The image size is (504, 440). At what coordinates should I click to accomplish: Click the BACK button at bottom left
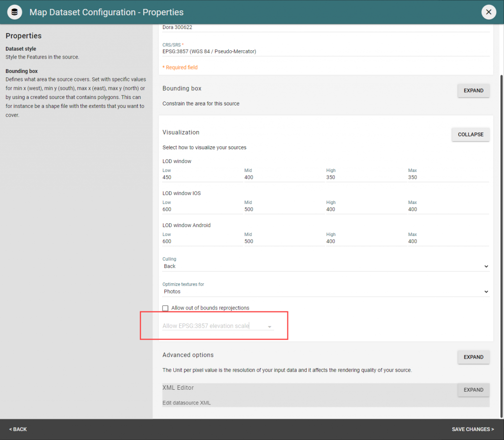(18, 429)
